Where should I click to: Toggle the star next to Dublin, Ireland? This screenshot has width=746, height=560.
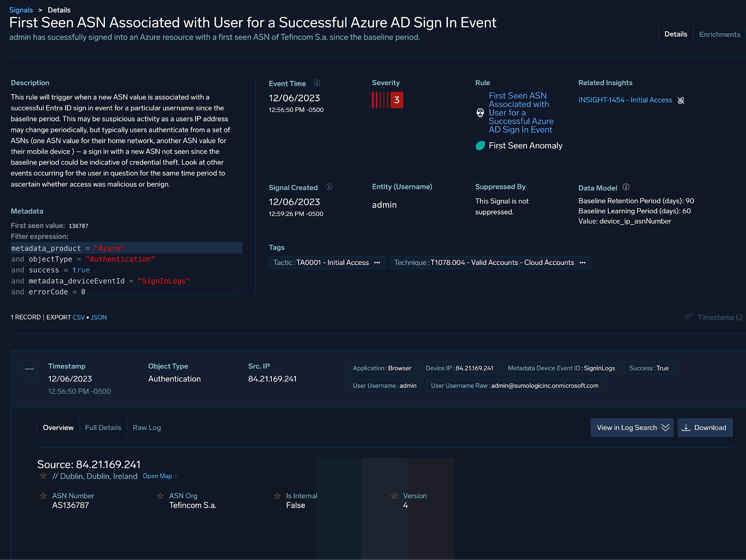point(43,476)
